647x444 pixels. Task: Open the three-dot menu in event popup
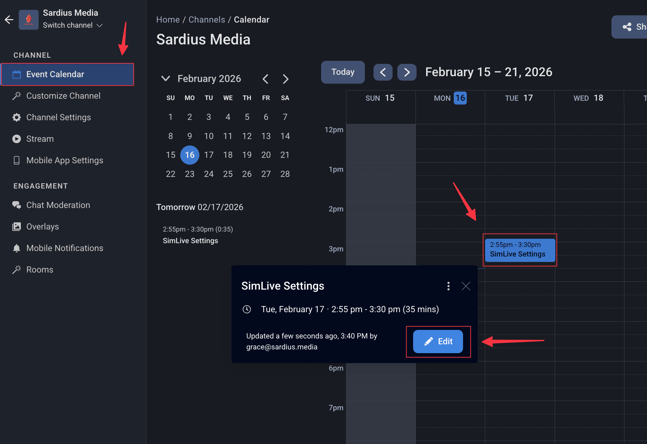click(x=448, y=286)
